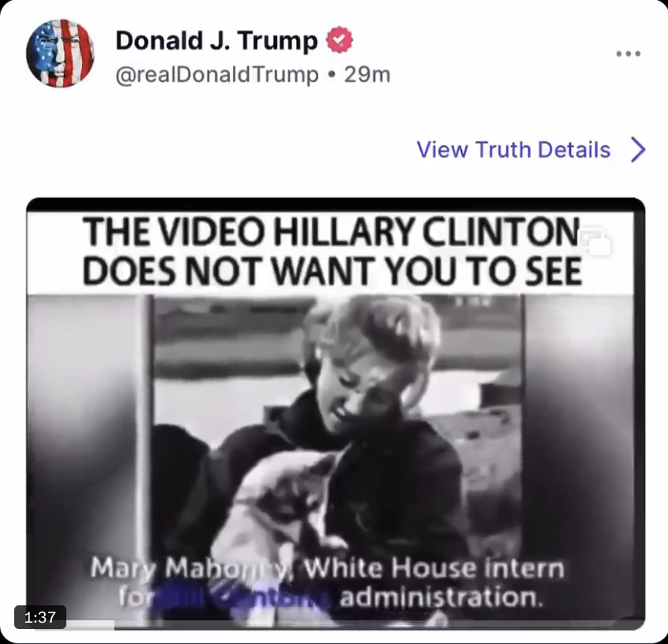This screenshot has height=644, width=668.
Task: Click the right chevron beside View Truth Details
Action: pos(638,149)
